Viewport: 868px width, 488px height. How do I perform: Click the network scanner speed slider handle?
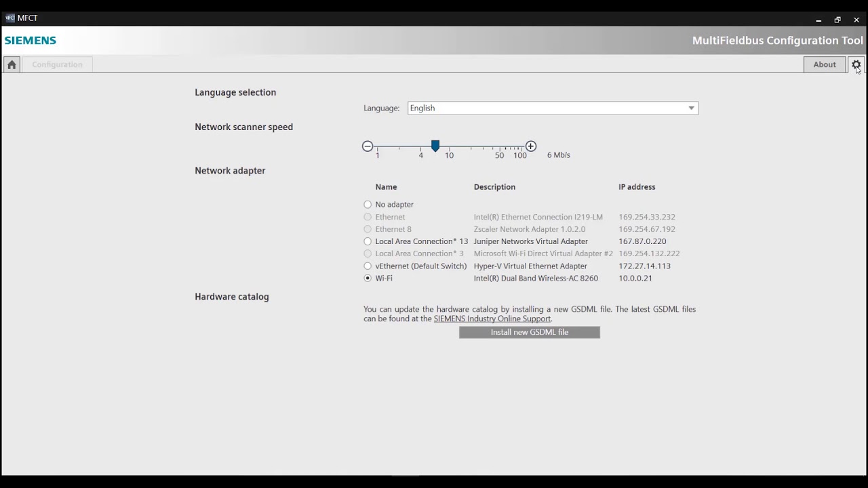[435, 146]
